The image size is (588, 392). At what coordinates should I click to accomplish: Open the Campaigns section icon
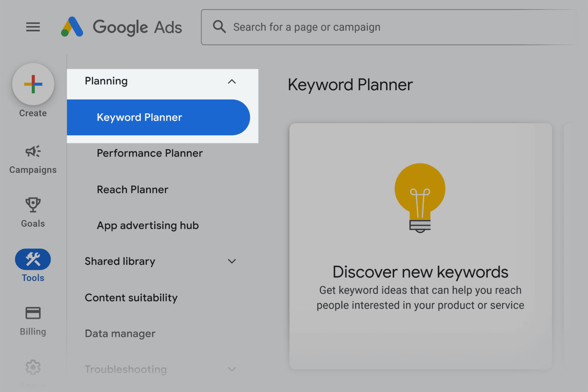[33, 151]
